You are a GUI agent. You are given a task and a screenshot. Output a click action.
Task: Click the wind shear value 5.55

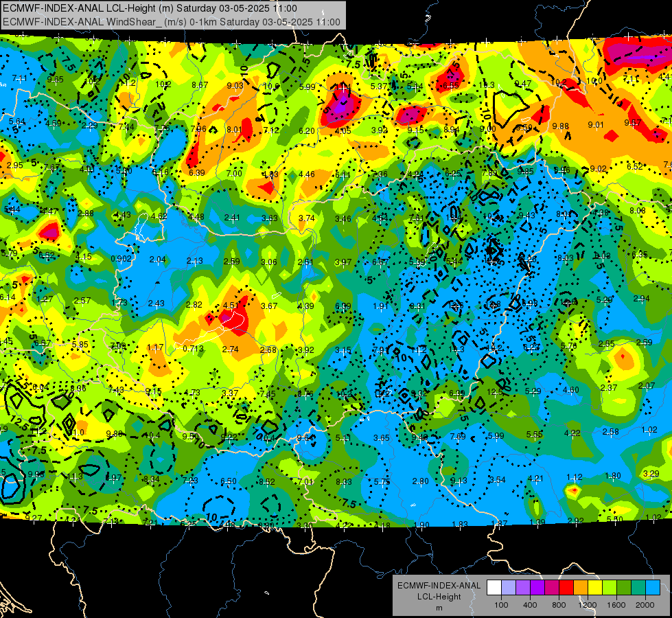tap(535, 434)
